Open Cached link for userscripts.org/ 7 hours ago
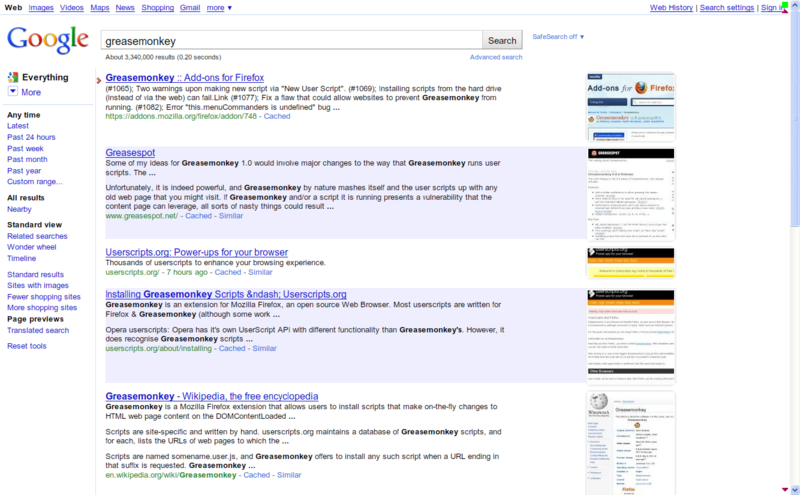This screenshot has height=495, width=800. [228, 272]
